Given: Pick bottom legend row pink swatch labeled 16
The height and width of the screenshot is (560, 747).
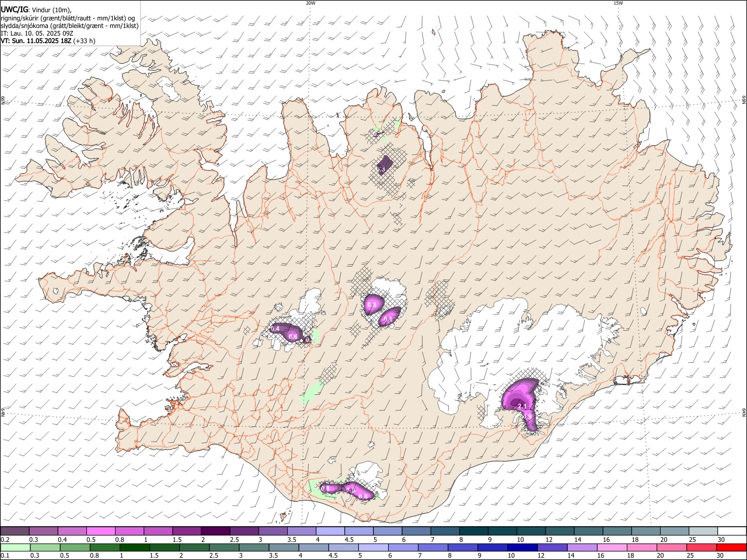Looking at the screenshot, I should coord(611,547).
